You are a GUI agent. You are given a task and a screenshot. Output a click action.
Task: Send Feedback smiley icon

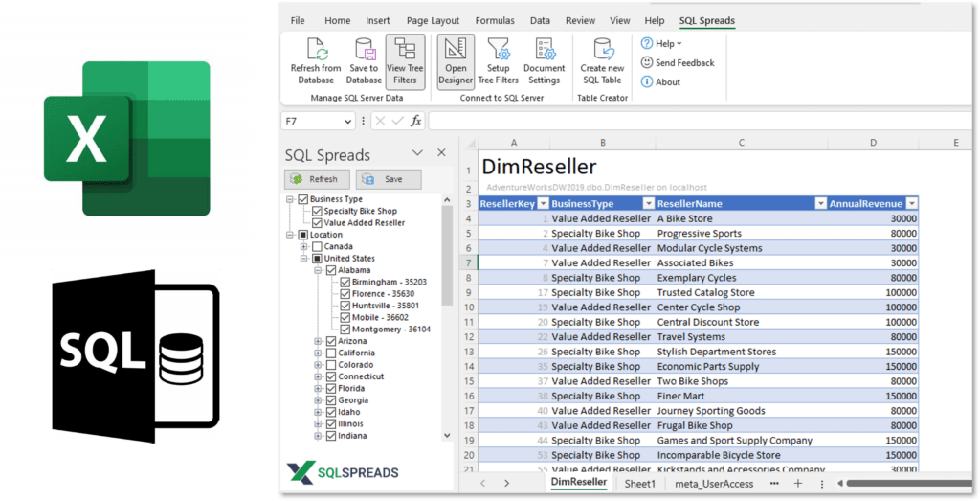(x=647, y=62)
